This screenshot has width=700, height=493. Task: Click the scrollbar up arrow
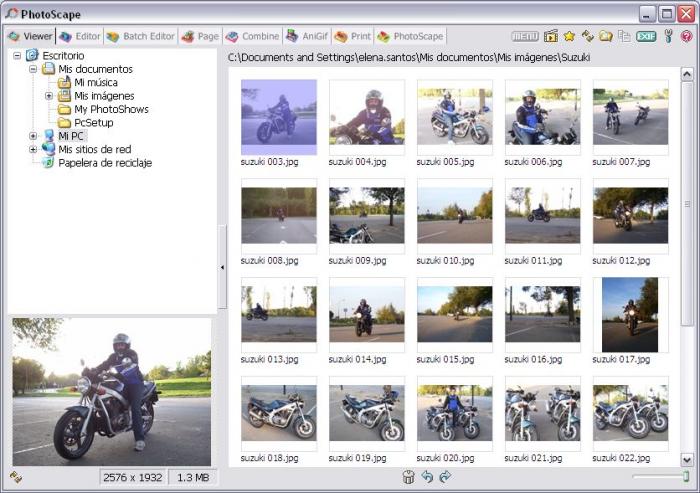[687, 74]
